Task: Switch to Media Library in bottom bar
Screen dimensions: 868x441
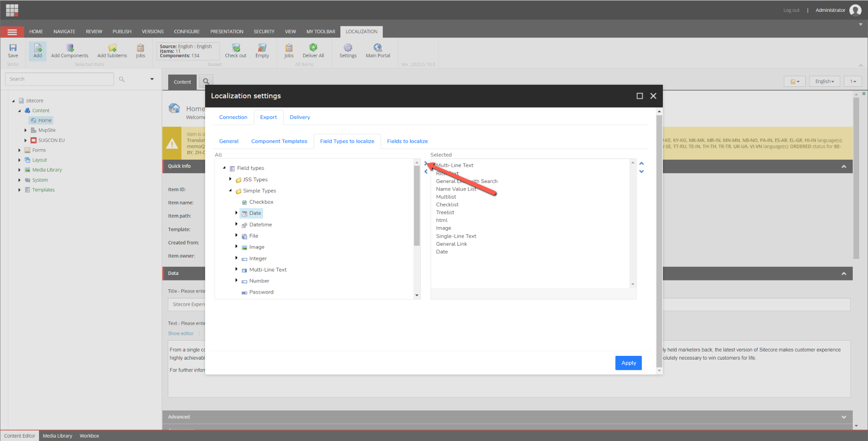Action: point(58,436)
